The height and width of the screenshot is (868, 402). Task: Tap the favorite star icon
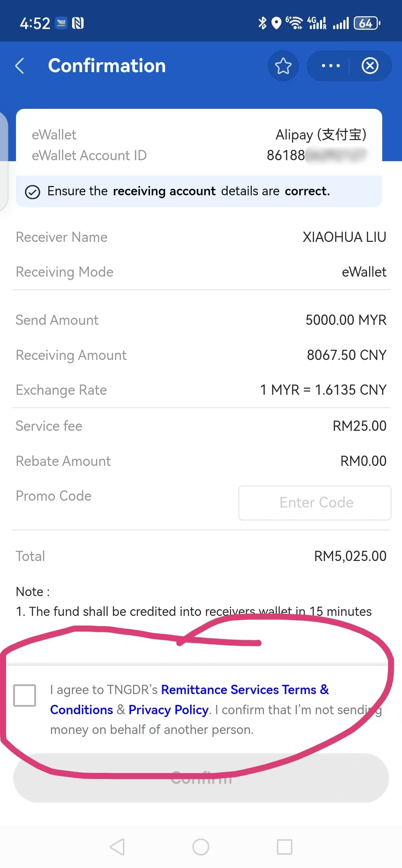click(x=283, y=66)
